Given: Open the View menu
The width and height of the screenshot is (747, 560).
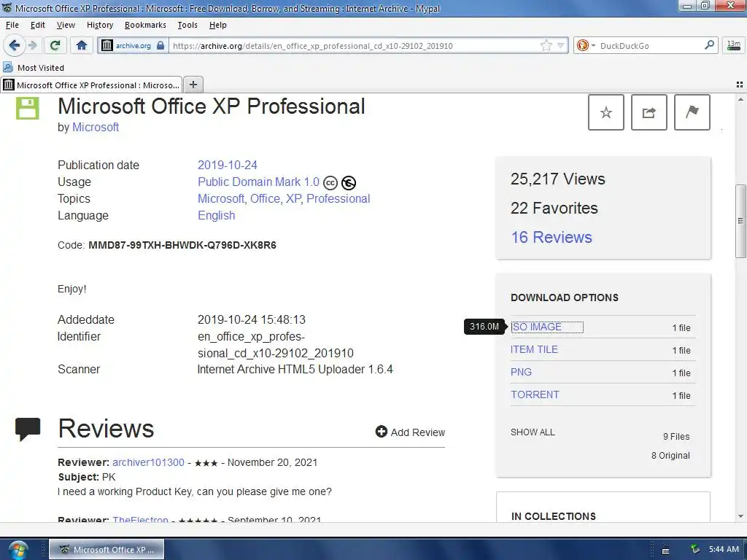Looking at the screenshot, I should point(66,25).
